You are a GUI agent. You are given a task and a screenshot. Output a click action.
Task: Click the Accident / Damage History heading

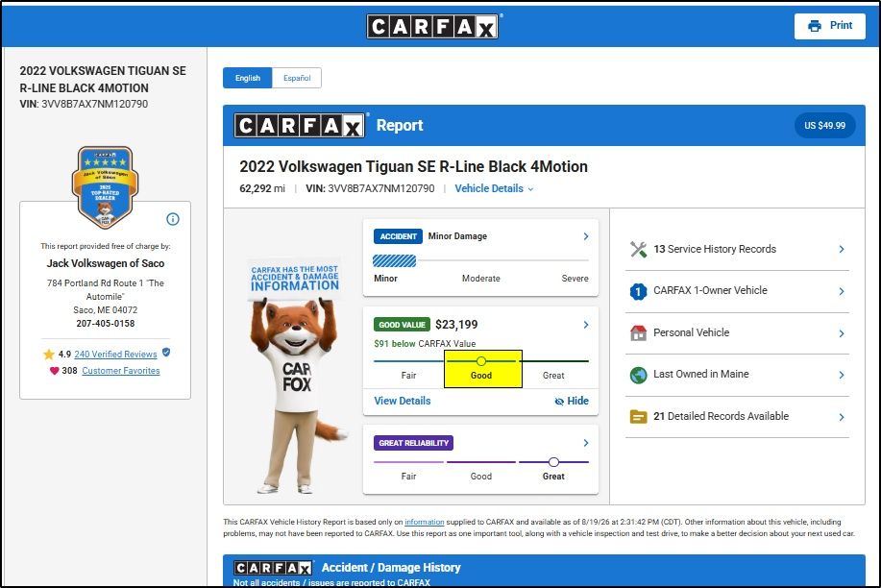(x=391, y=568)
